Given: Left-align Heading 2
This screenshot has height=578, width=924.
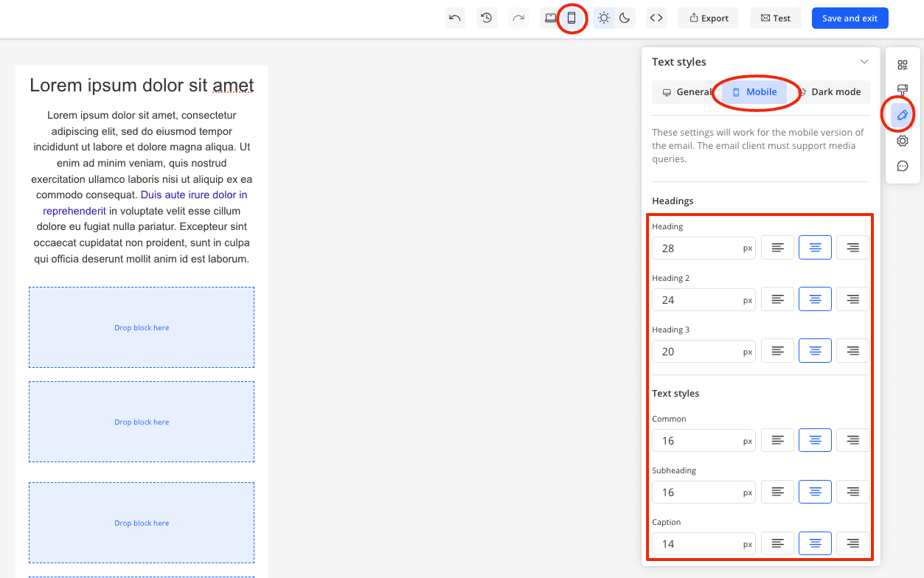Looking at the screenshot, I should click(777, 299).
